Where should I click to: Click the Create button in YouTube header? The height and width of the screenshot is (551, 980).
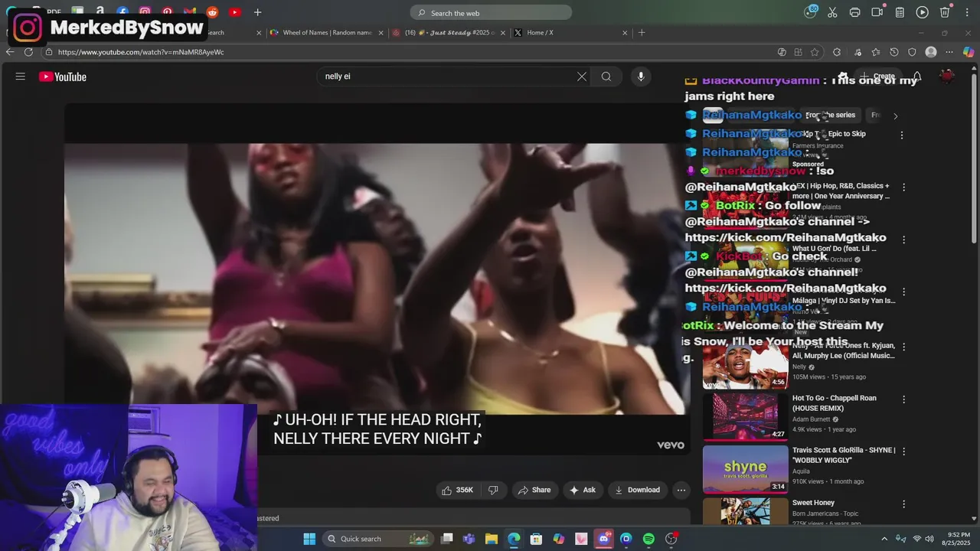pyautogui.click(x=877, y=77)
